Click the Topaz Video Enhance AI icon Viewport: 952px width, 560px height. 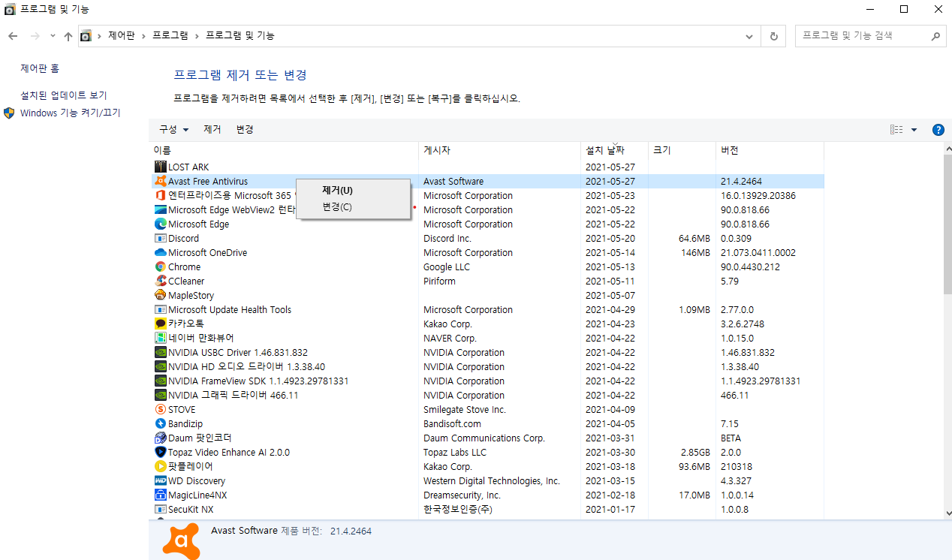pyautogui.click(x=160, y=452)
